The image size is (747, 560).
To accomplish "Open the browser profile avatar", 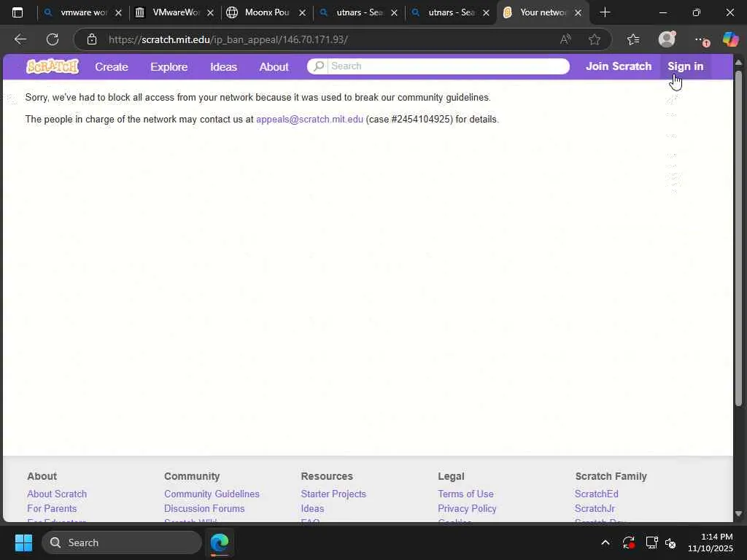I will point(667,39).
